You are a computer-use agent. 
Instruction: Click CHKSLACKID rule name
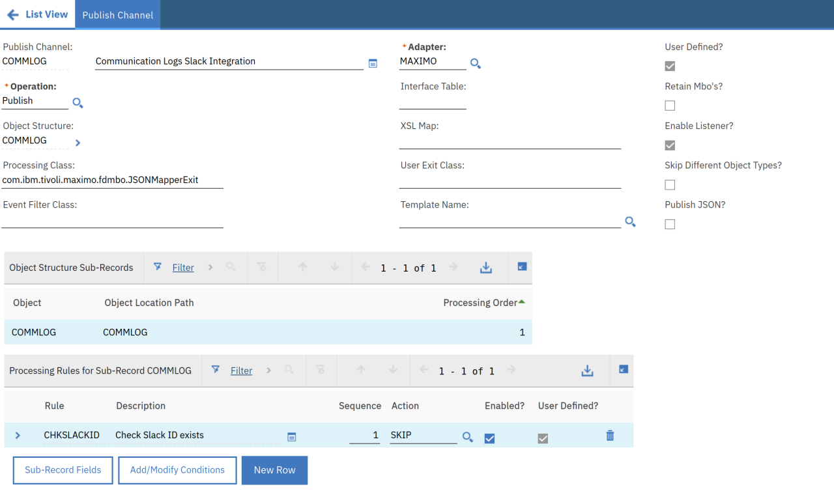tap(72, 435)
